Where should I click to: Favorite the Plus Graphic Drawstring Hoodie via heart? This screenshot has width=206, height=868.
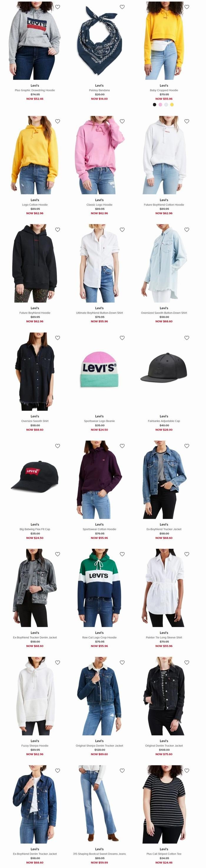[58, 7]
